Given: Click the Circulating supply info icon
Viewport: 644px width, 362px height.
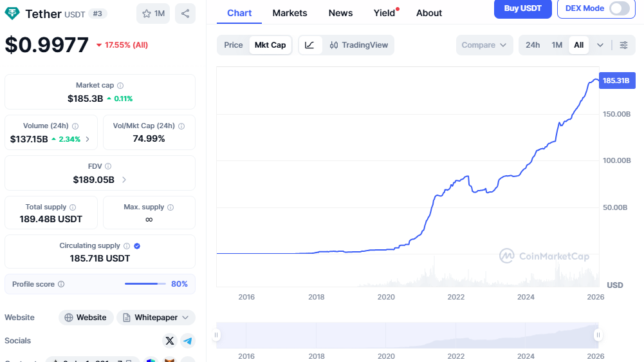Looking at the screenshot, I should (x=127, y=246).
